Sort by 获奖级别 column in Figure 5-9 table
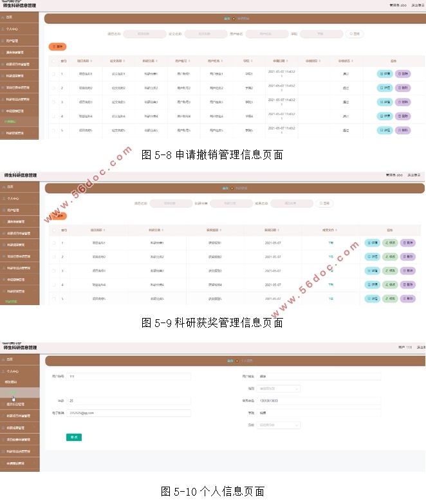The image size is (426, 504). pos(220,230)
